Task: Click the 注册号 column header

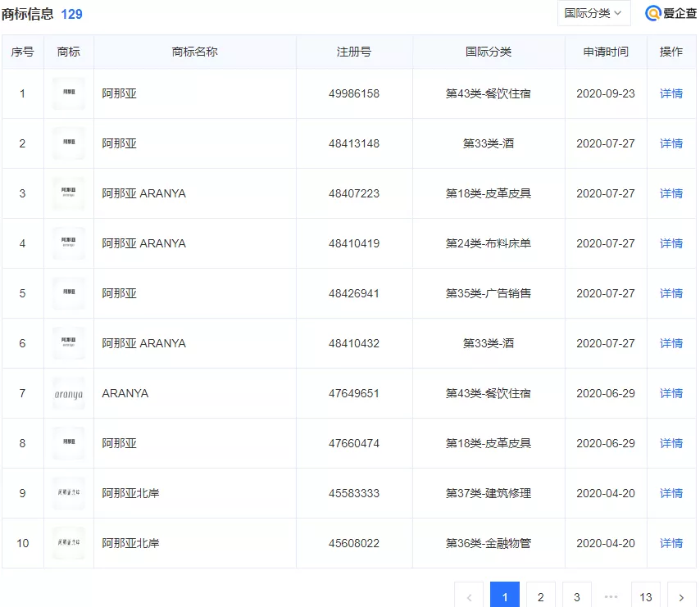Action: tap(354, 52)
